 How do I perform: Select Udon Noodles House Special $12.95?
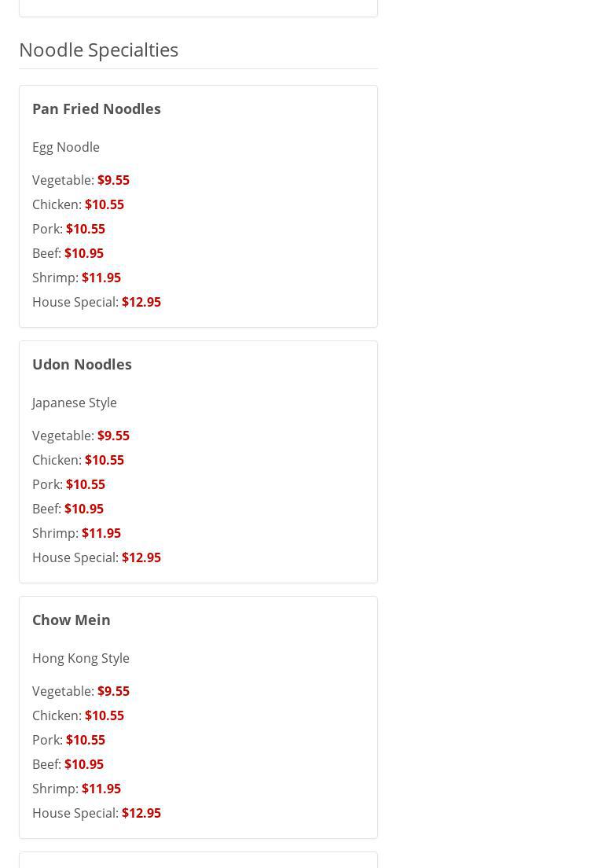coord(97,557)
